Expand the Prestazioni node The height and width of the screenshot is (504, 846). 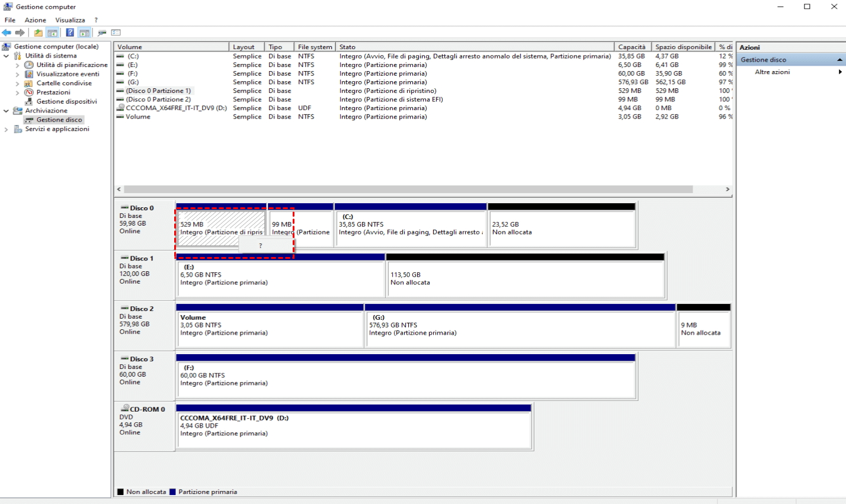tap(17, 92)
